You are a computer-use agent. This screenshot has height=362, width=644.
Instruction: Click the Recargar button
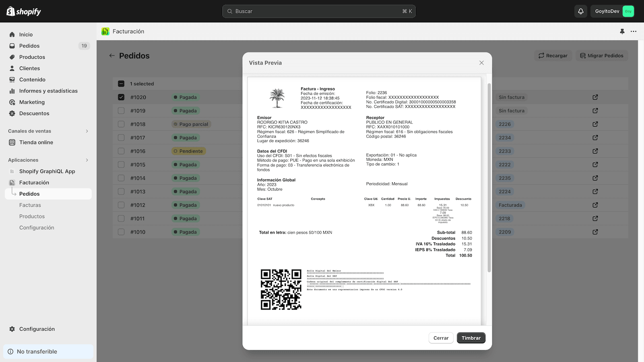click(x=553, y=56)
